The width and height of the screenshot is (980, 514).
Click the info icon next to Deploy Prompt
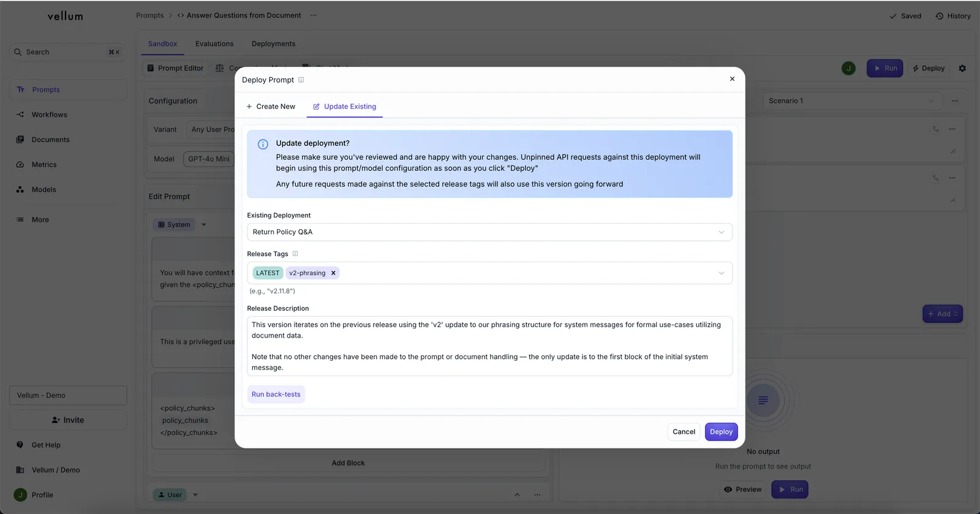coord(301,80)
